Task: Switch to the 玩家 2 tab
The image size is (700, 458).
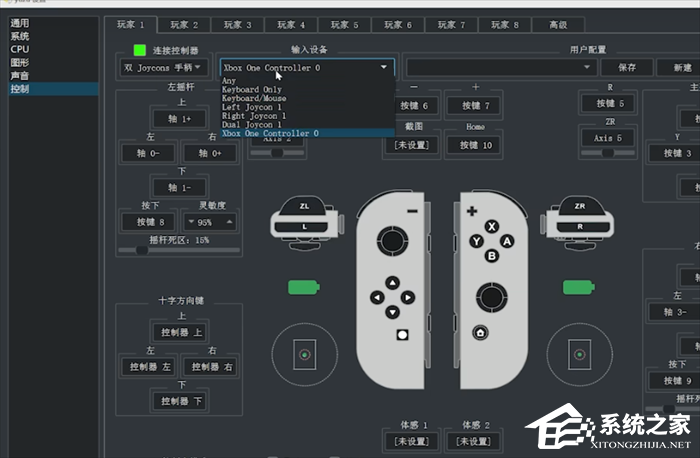Action: tap(184, 25)
